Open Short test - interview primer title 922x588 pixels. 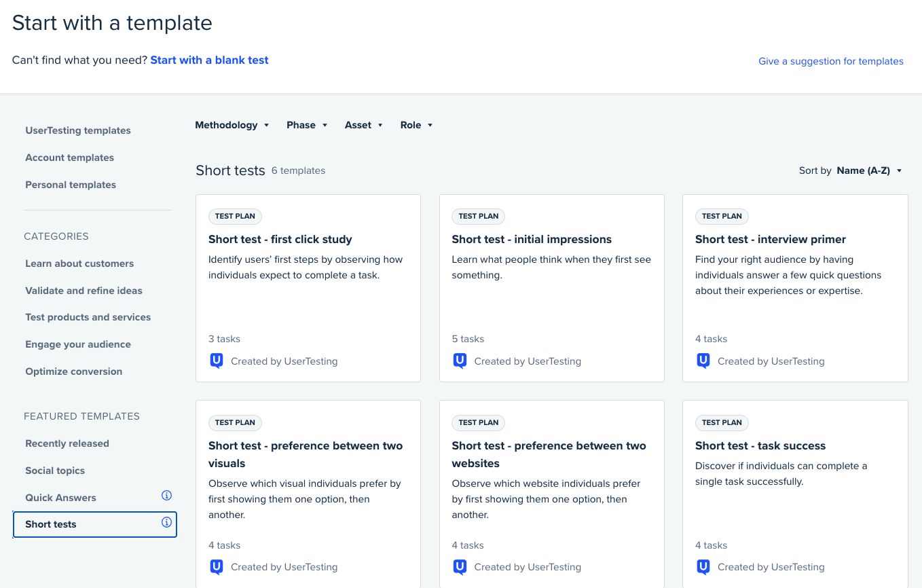click(771, 239)
